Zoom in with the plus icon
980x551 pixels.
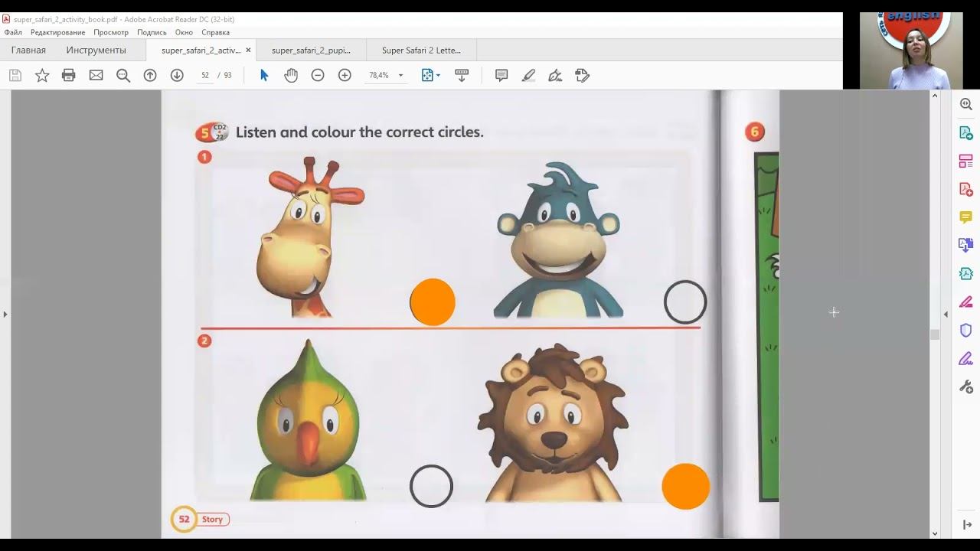pos(345,75)
